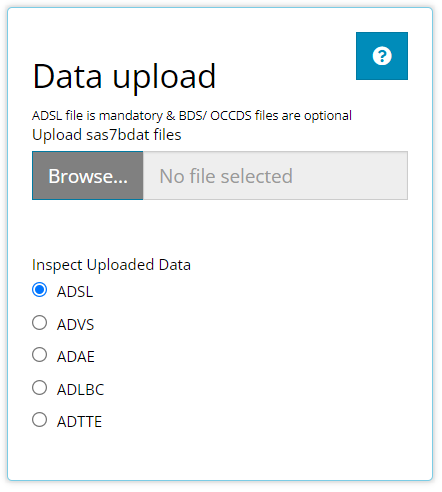
Task: Click the word 'Upload' above Browse button
Action: point(57,135)
